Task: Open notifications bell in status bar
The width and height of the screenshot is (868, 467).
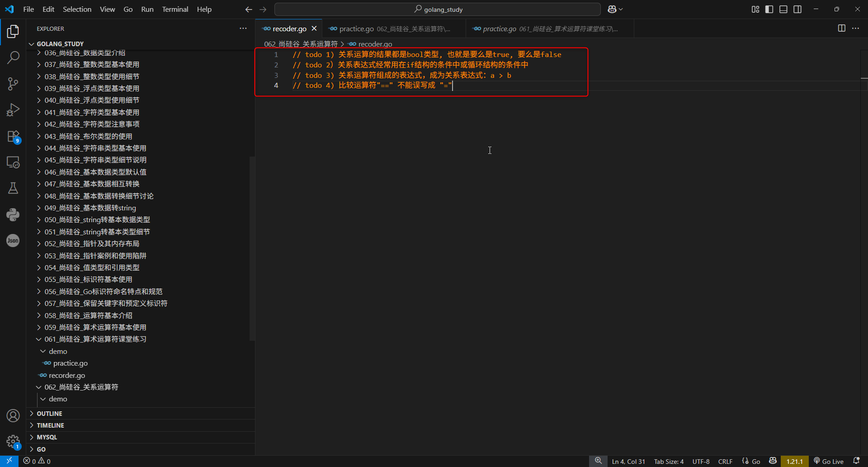Action: [x=856, y=461]
